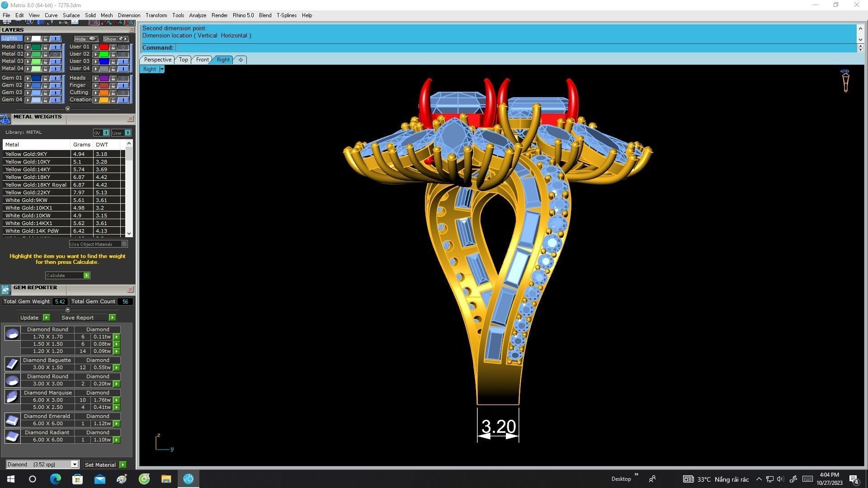The height and width of the screenshot is (488, 868).
Task: Add new viewport tab with plus icon
Action: tap(241, 60)
